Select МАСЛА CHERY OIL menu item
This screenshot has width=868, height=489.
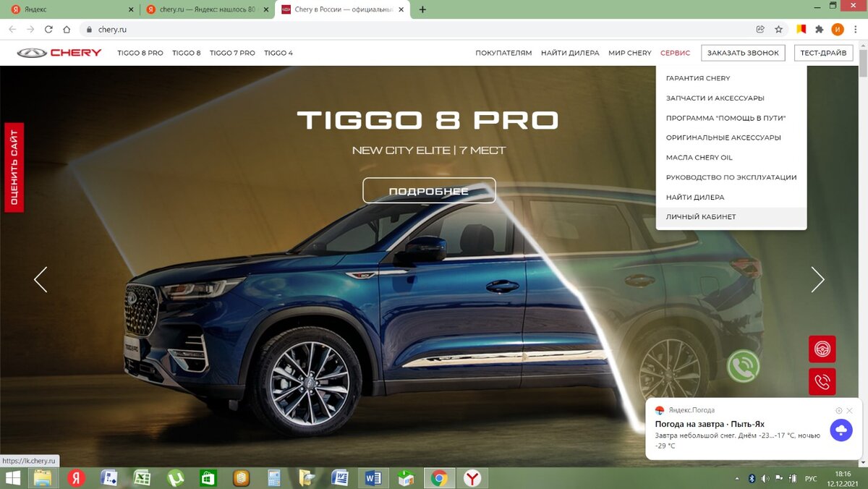pyautogui.click(x=731, y=158)
